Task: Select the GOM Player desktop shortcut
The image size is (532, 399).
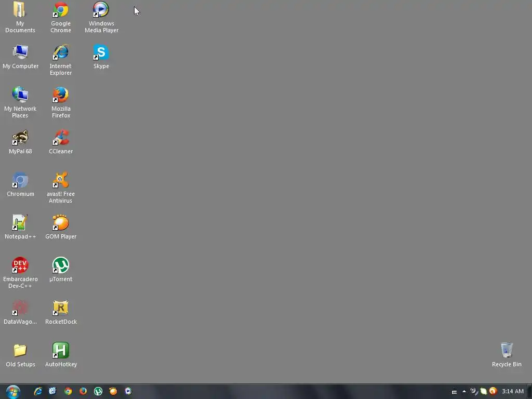Action: click(x=61, y=227)
